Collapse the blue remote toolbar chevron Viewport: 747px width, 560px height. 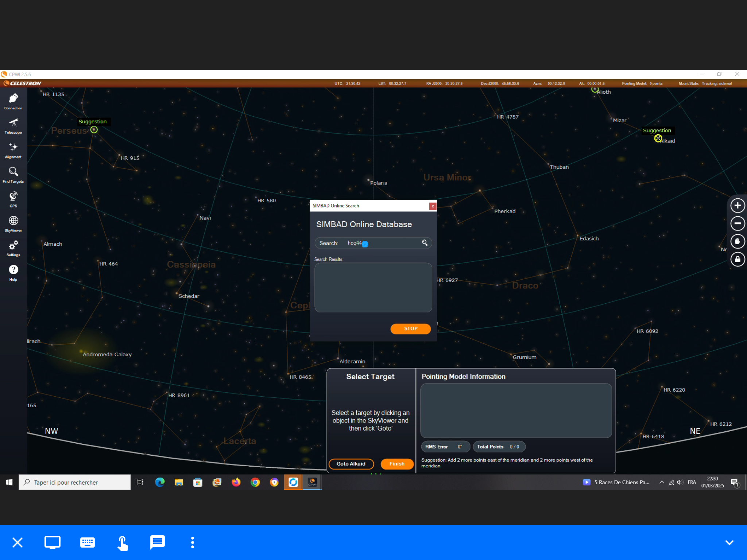729,542
